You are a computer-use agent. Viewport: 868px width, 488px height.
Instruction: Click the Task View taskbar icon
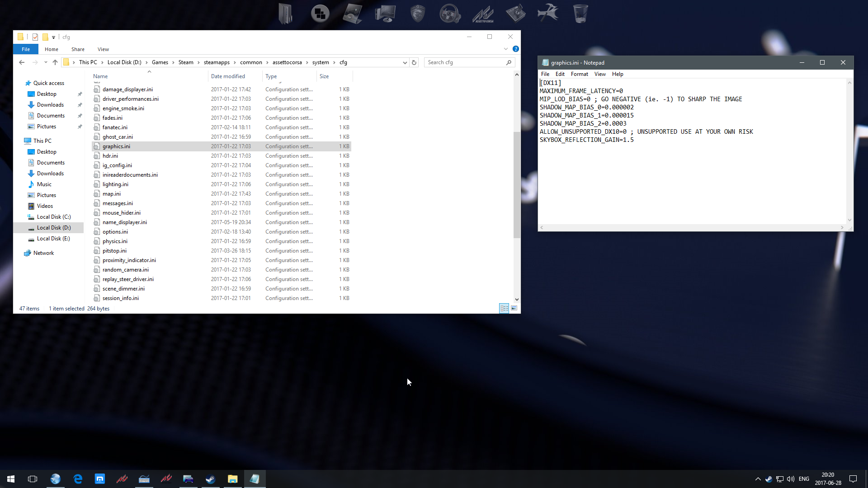(x=33, y=479)
